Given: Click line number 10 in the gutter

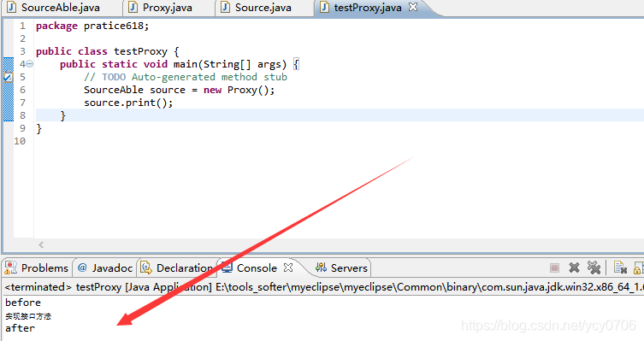Looking at the screenshot, I should click(x=20, y=141).
